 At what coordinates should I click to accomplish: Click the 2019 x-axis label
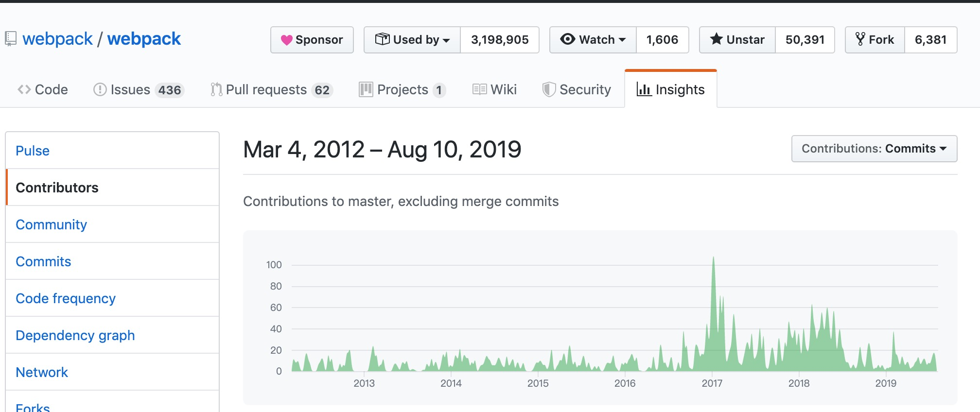(886, 383)
